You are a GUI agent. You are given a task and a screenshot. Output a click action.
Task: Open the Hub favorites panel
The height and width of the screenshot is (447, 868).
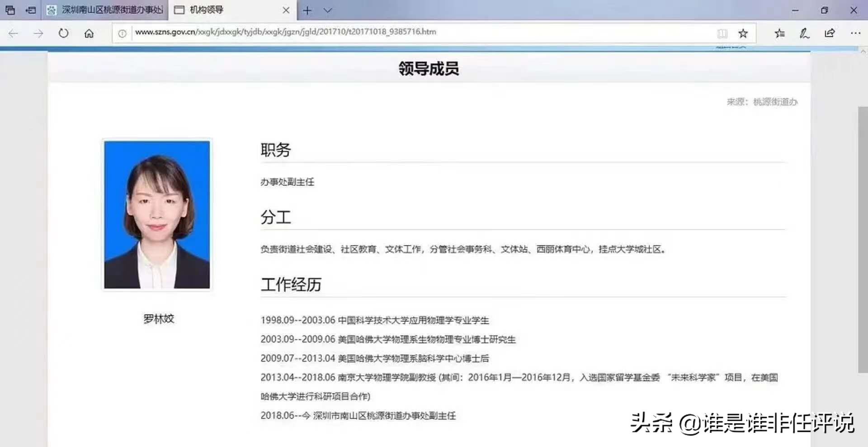coord(779,33)
